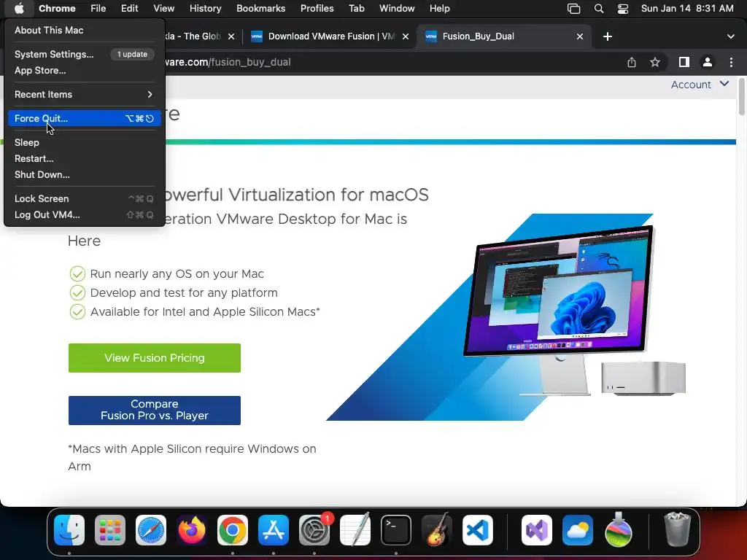Open purple Visual Studio Dock icon
Viewport: 747px width, 560px height.
click(537, 530)
